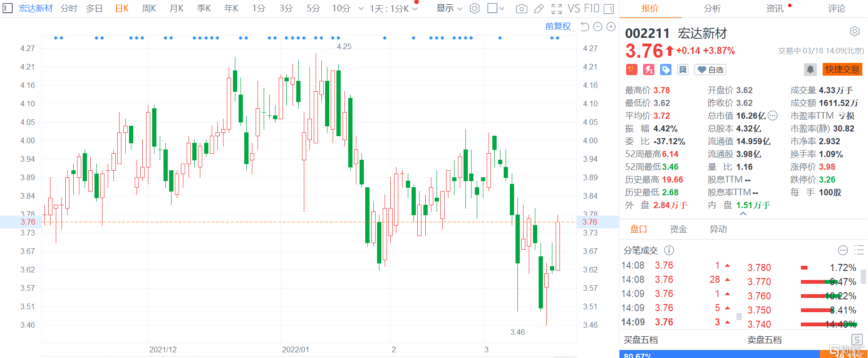Take a chart screenshot with camera icon
868x358 pixels.
521,9
